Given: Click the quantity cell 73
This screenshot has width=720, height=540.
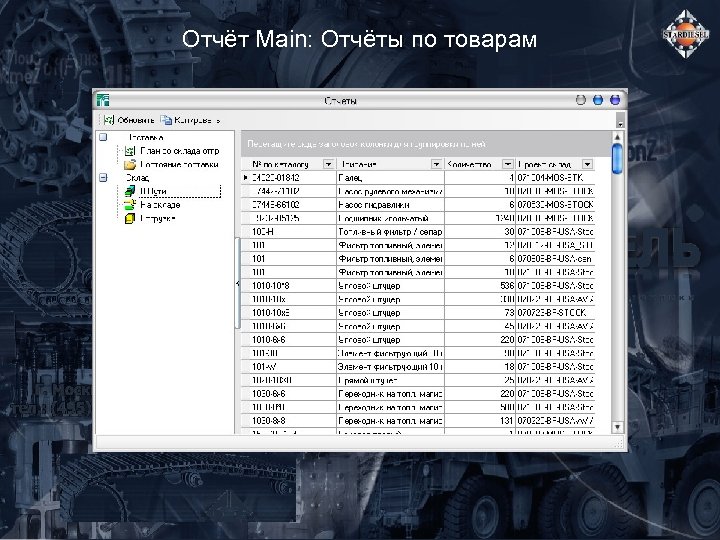Looking at the screenshot, I should [480, 313].
